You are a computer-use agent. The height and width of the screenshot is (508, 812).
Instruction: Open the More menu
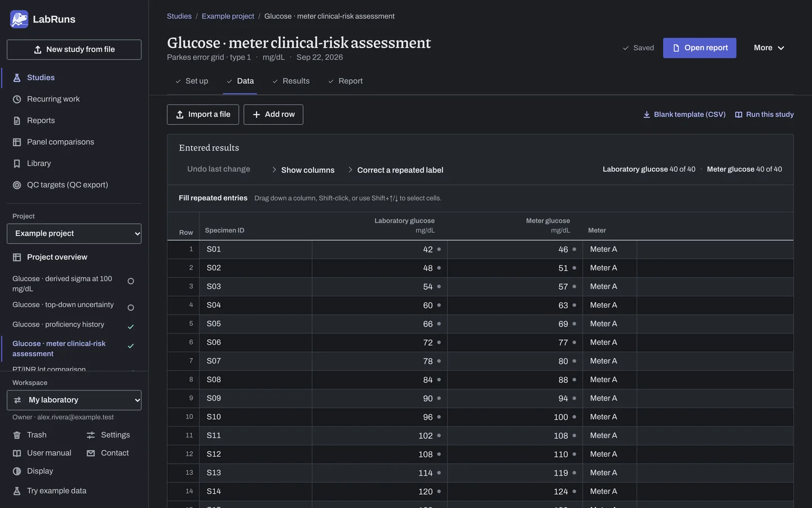[x=769, y=48]
